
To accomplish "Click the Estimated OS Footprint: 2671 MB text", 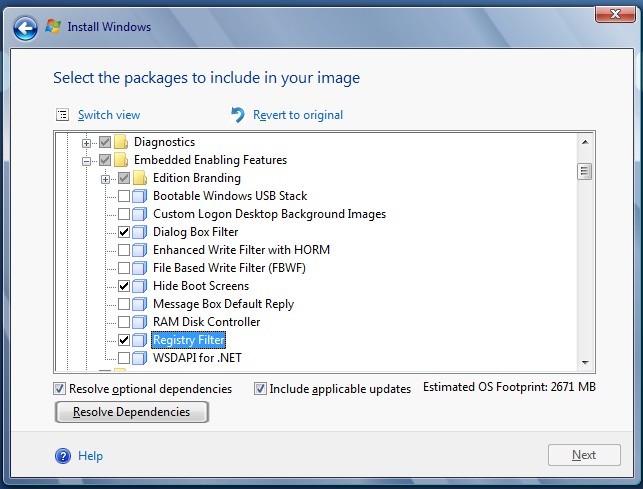I will (x=509, y=387).
